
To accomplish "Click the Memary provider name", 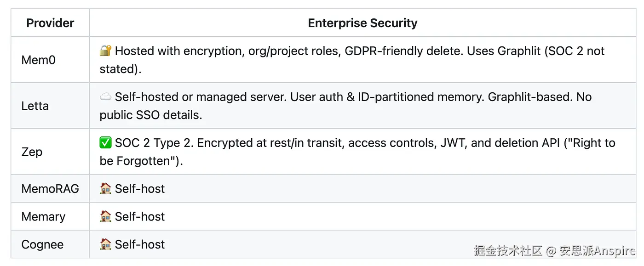I will click(43, 216).
